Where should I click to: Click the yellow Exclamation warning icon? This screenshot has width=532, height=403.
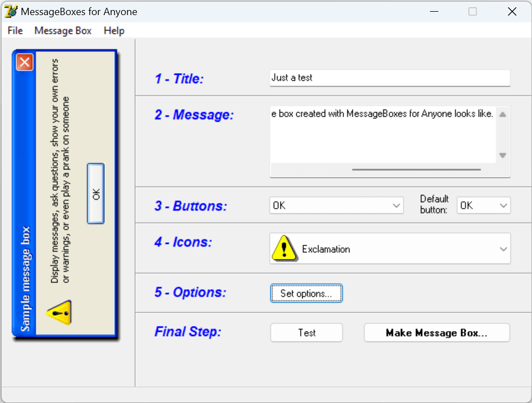click(284, 249)
